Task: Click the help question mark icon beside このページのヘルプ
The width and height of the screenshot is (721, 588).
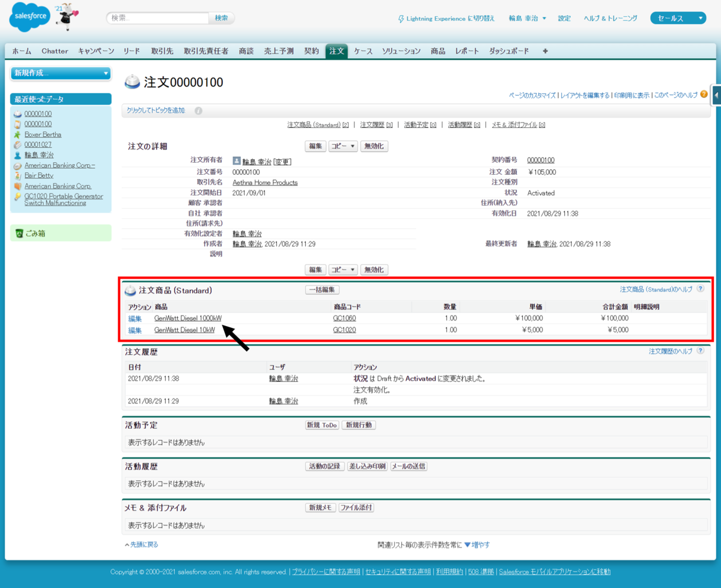Action: [x=704, y=94]
